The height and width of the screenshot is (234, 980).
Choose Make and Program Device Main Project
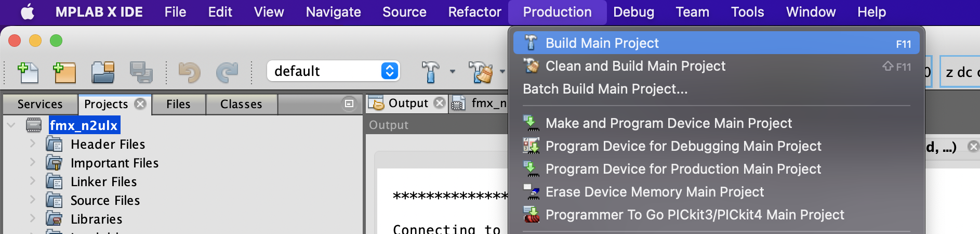[x=668, y=123]
